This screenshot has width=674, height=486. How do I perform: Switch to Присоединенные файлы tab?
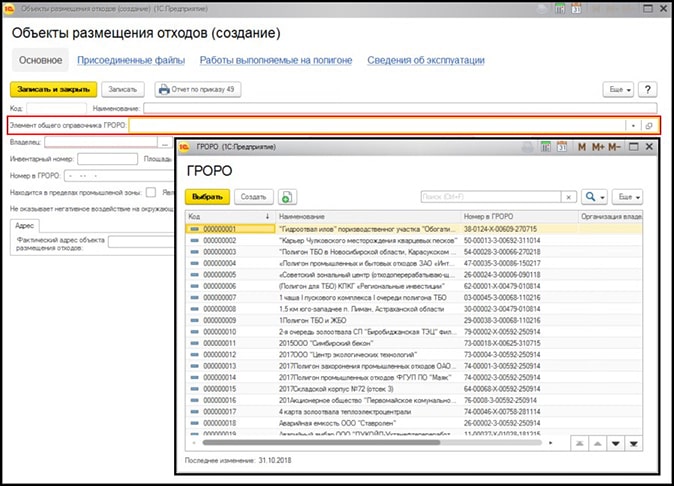point(131,60)
